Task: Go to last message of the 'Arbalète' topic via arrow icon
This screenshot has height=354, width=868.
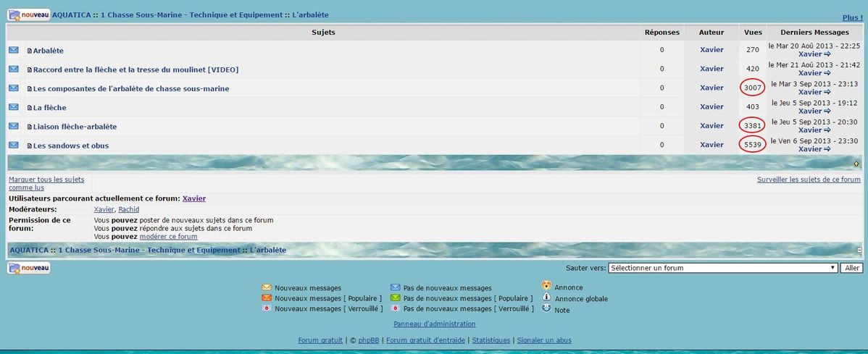Action: click(x=827, y=54)
